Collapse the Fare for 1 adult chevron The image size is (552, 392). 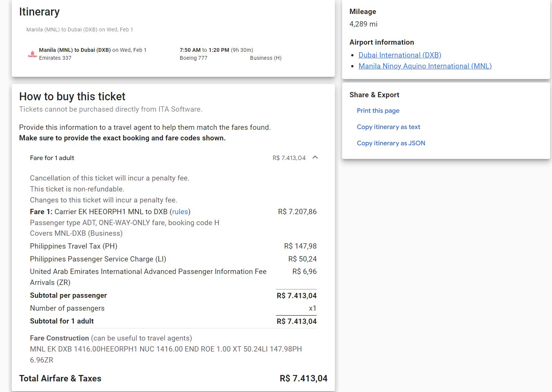(315, 157)
